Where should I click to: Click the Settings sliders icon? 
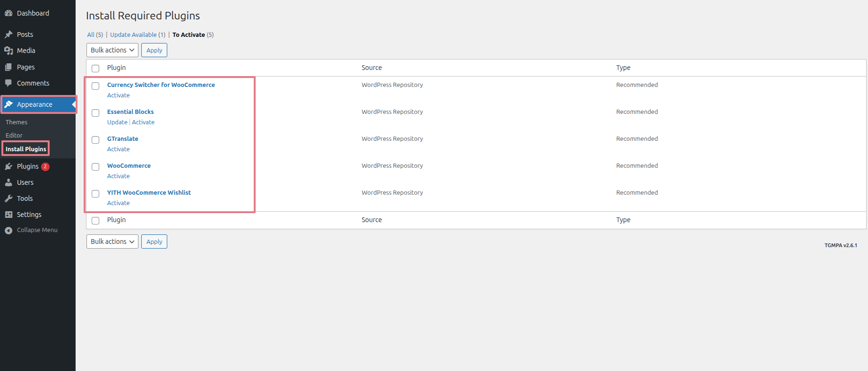point(9,215)
